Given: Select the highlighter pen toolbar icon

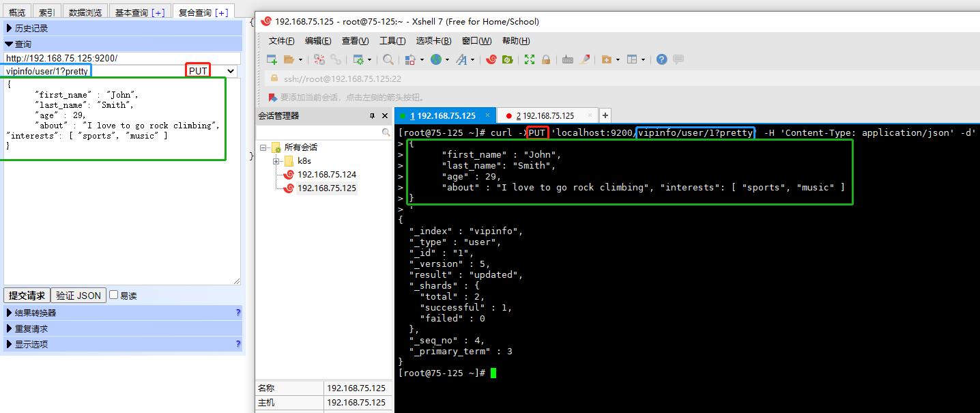Looking at the screenshot, I should pos(585,59).
